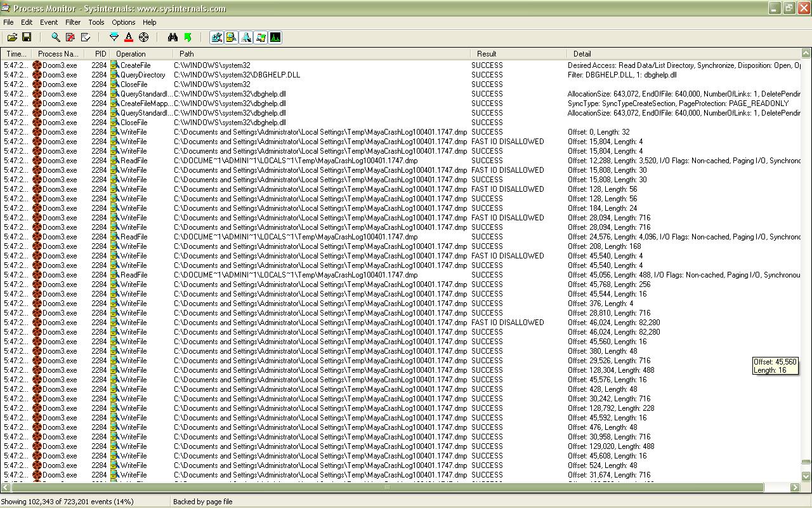Screen dimensions: 812x508
Task: Click the Result column header
Action: [x=518, y=54]
